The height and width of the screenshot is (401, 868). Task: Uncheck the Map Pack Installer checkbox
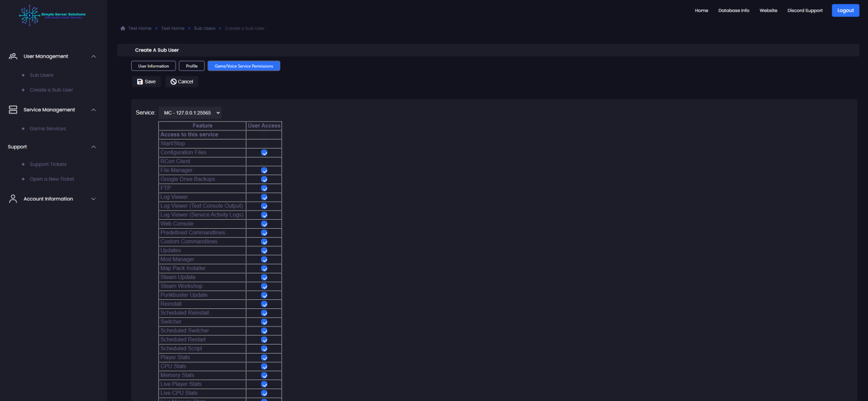264,269
